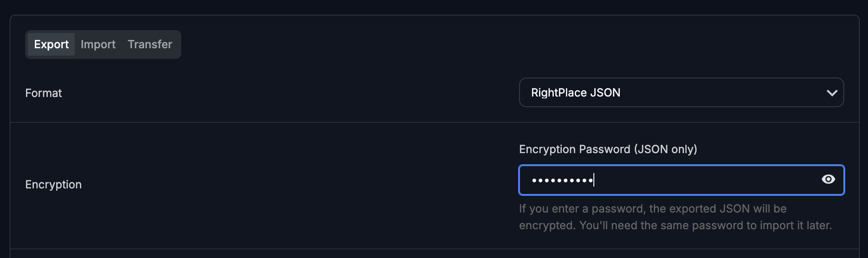Reveal password with the eye icon

828,180
